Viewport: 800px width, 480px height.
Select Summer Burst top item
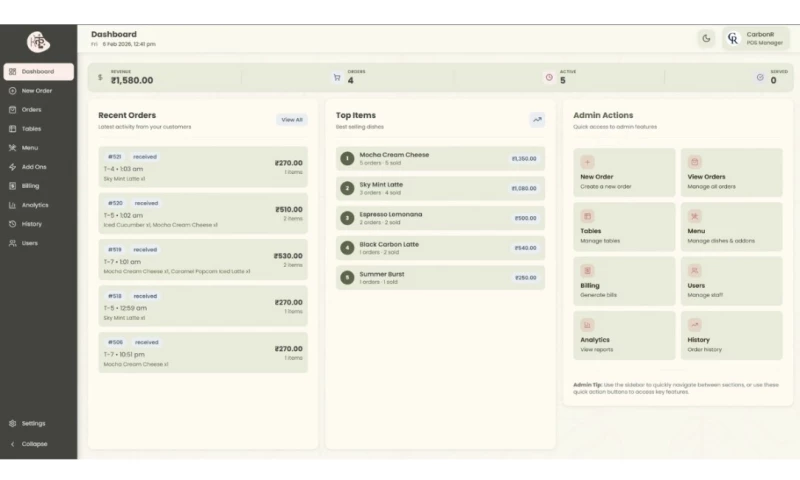(x=440, y=277)
